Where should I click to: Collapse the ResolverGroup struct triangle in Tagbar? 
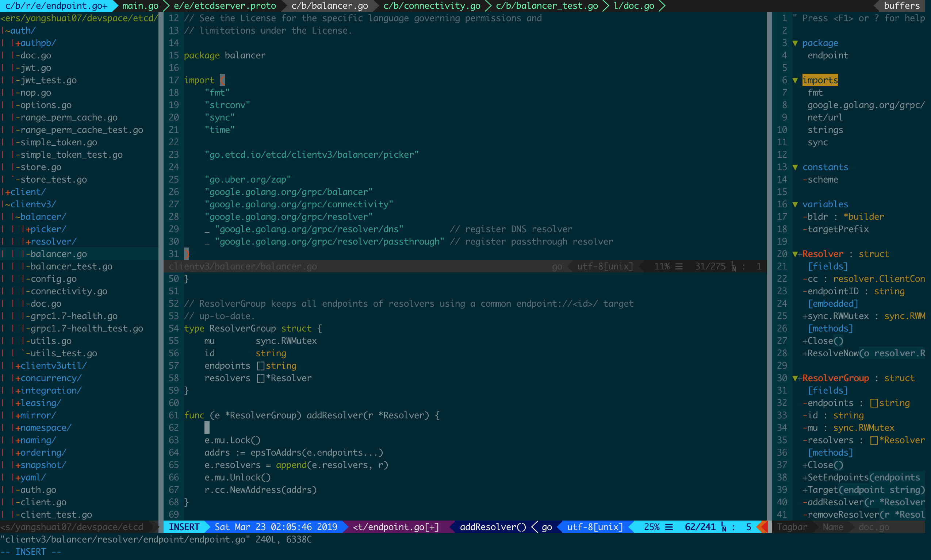coord(795,379)
